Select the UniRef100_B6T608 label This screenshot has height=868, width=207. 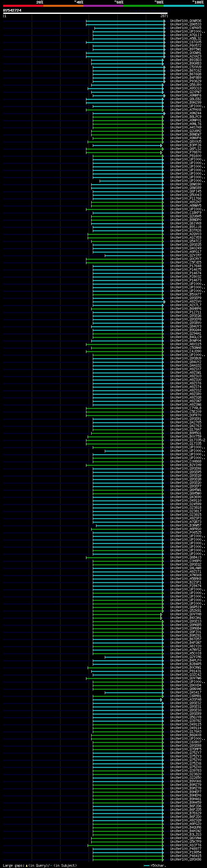tap(186, 74)
